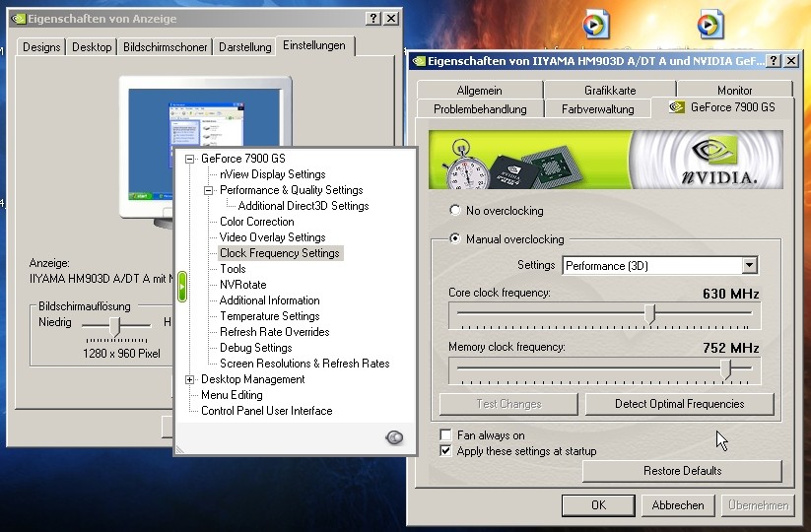
Task: Click the green NVIDIA flyout handle arrow
Action: coord(182,286)
